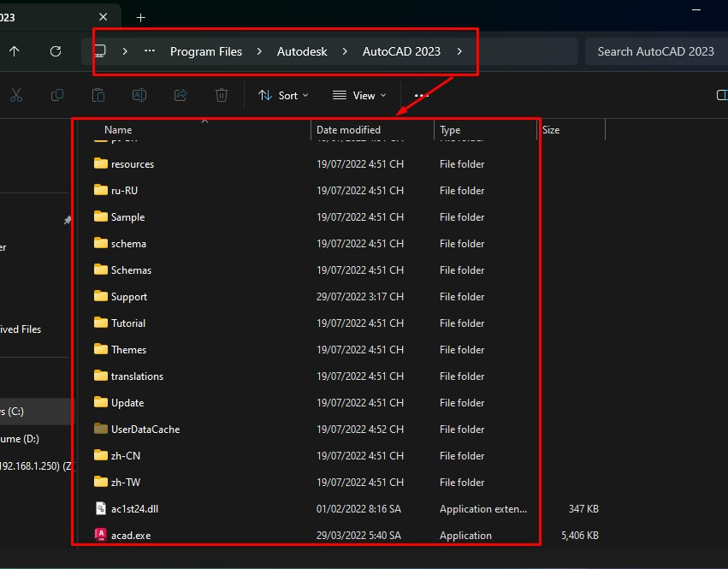
Task: Click the Update folder icon
Action: tap(101, 402)
